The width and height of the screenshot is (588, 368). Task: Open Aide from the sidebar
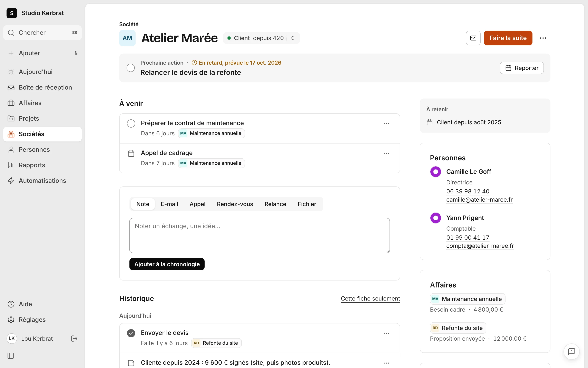[x=42, y=304]
